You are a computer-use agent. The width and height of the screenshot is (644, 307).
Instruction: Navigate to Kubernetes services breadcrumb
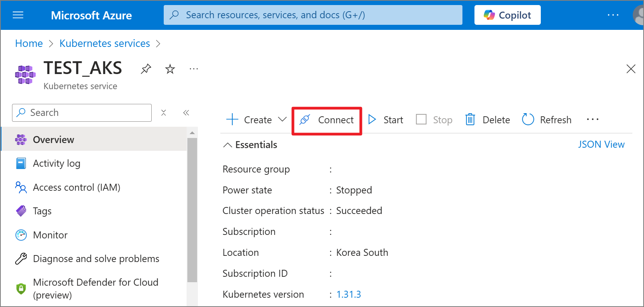click(x=105, y=43)
